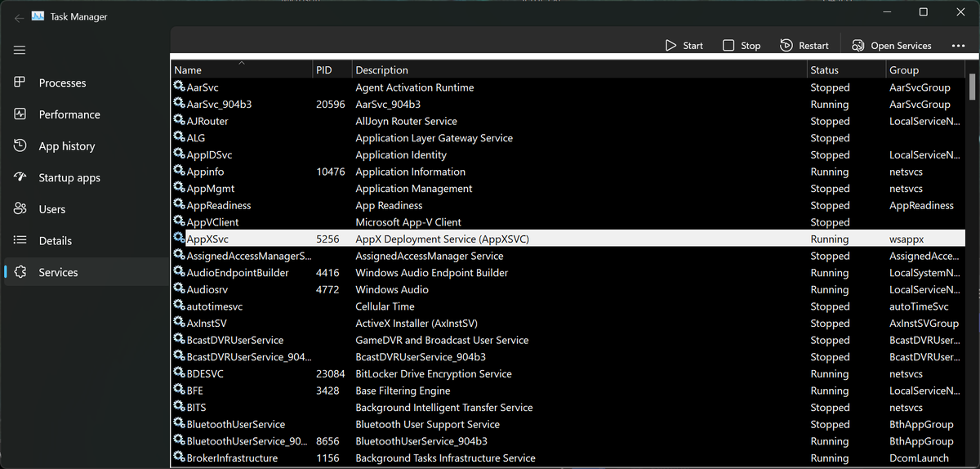The height and width of the screenshot is (469, 980).
Task: Open App history page
Action: (85, 146)
